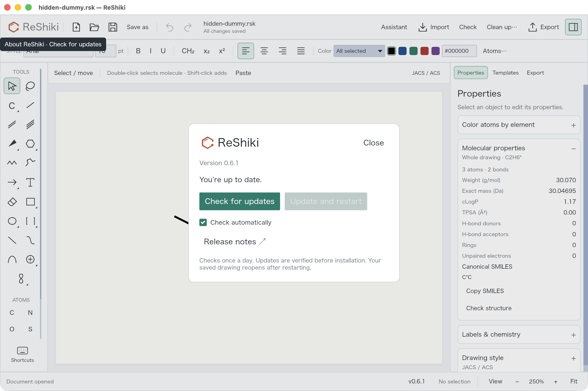Click the nitrogen N atom button
This screenshot has height=391, width=588.
(x=30, y=313)
